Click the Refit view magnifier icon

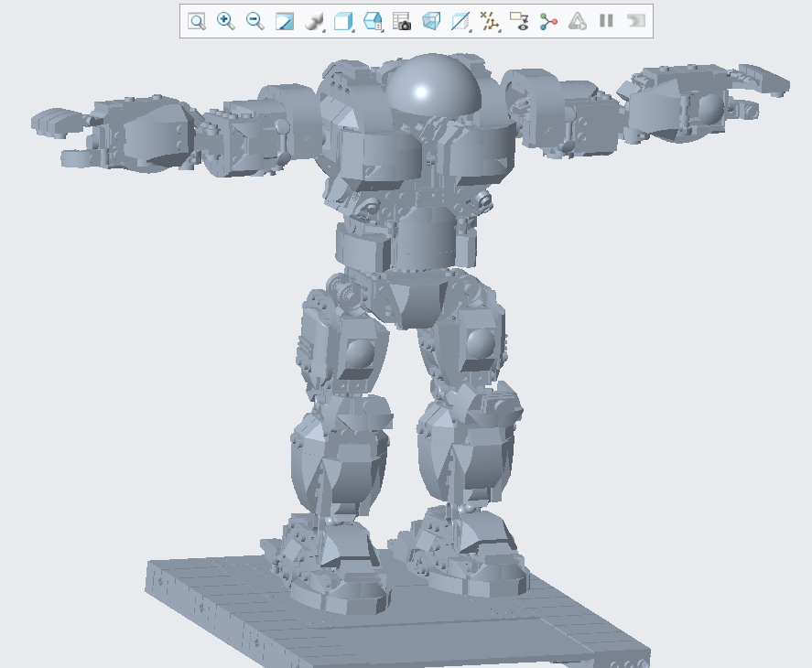pos(197,21)
